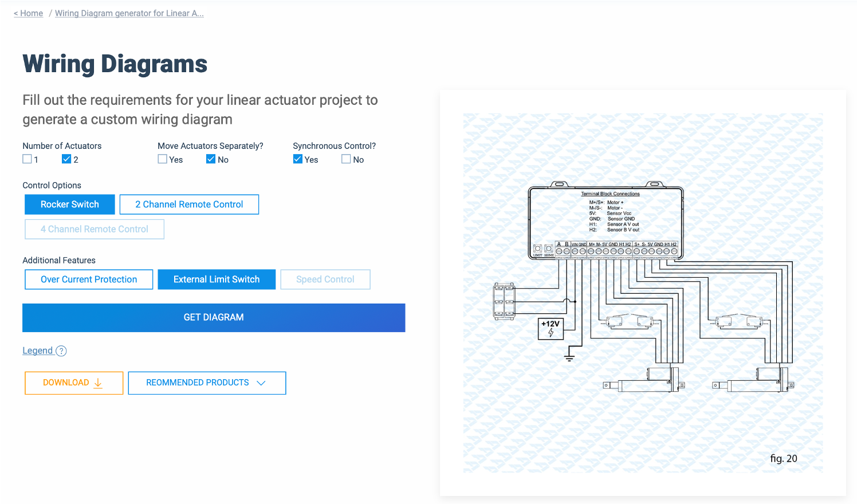
Task: Choose 2 Channel Remote Control
Action: (189, 204)
